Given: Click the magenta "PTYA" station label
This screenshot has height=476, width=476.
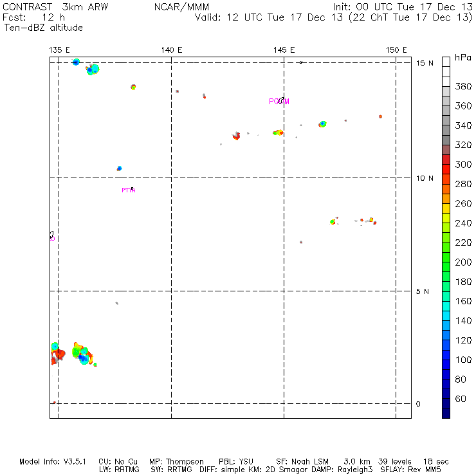Looking at the screenshot, I should click(129, 190).
